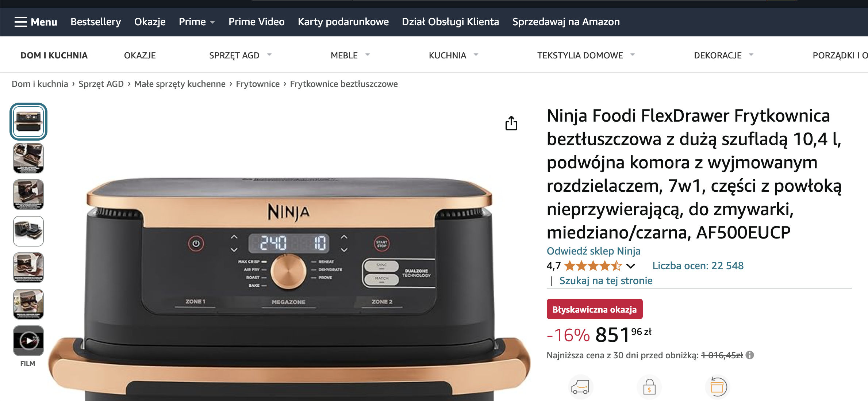Click the Szukaj na tej stronie link

606,280
